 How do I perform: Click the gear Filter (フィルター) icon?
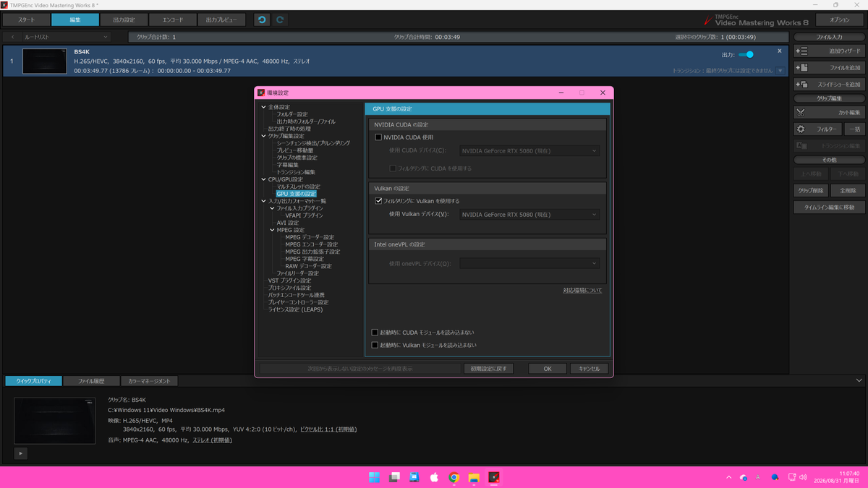pyautogui.click(x=801, y=129)
